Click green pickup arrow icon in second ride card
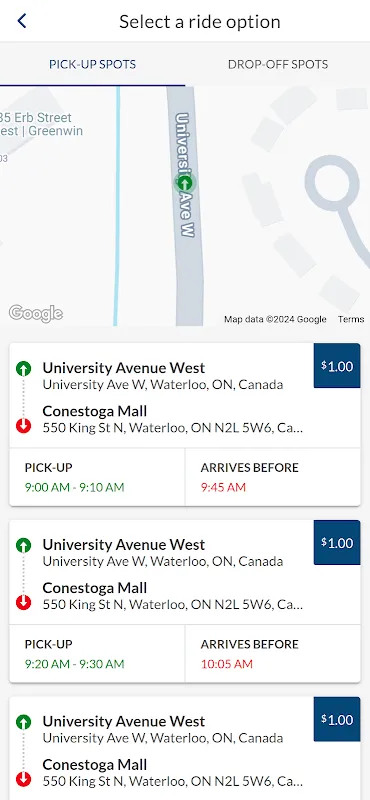370x800 pixels. tap(23, 545)
